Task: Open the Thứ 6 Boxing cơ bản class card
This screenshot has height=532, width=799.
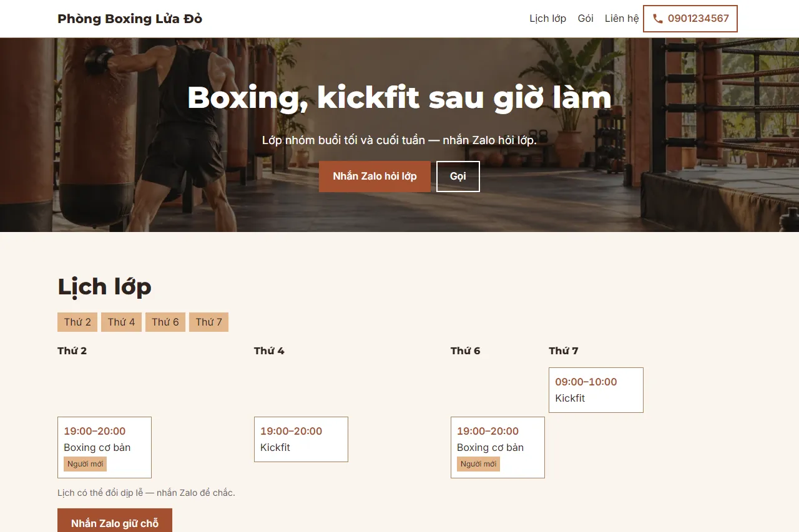Action: 498,447
